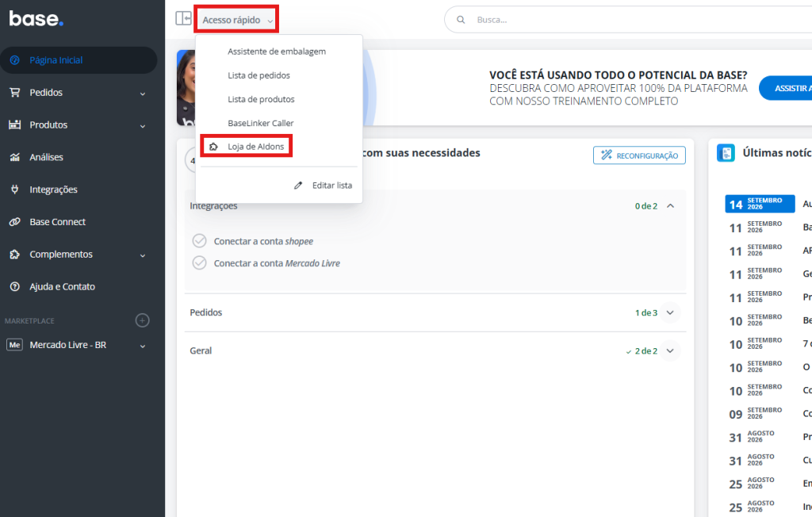Check the Conectar a conta Mercado Livre circle
The height and width of the screenshot is (517, 812).
[x=199, y=263]
